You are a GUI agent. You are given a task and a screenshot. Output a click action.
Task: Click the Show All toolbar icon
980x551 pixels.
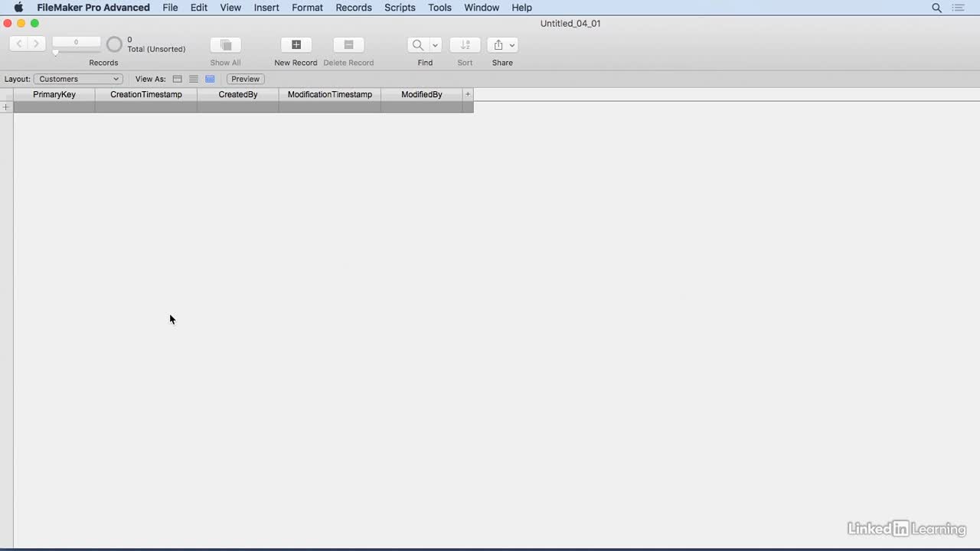[225, 45]
